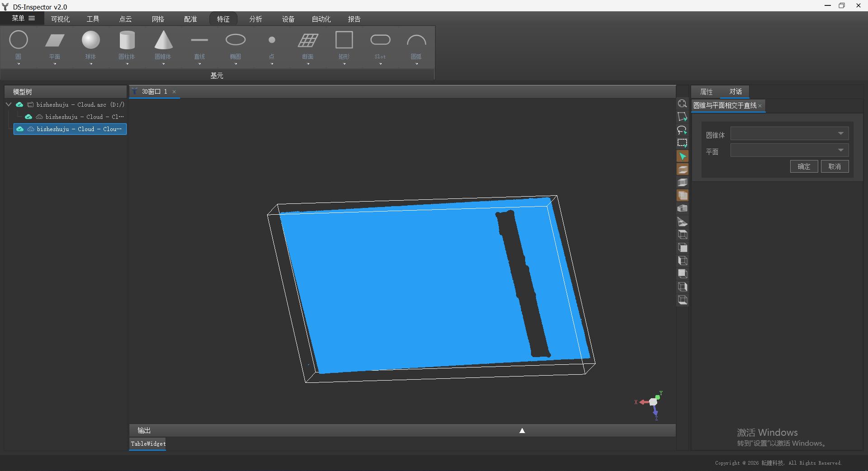Select the 平面 plane feature icon
Image resolution: width=868 pixels, height=471 pixels.
[55, 40]
